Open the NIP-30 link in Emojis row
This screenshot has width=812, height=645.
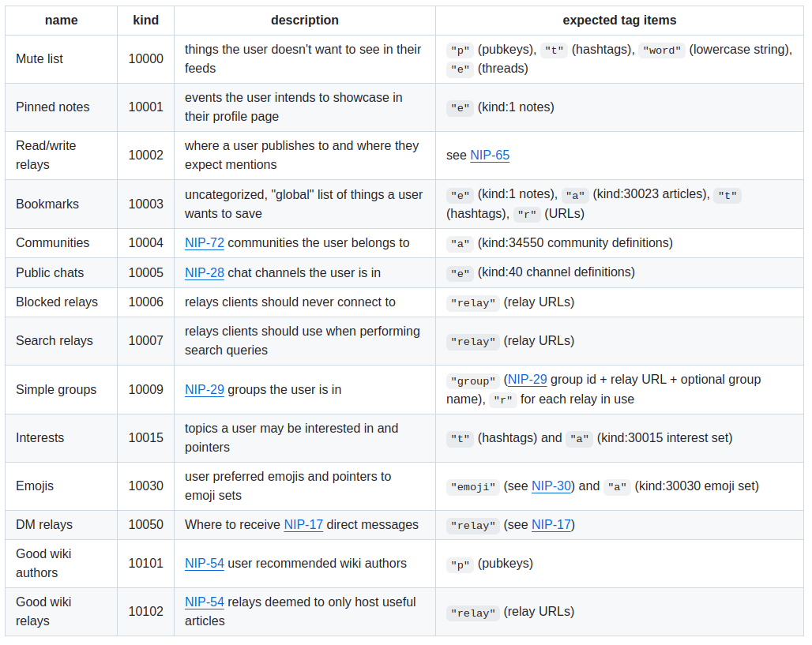[x=551, y=486]
